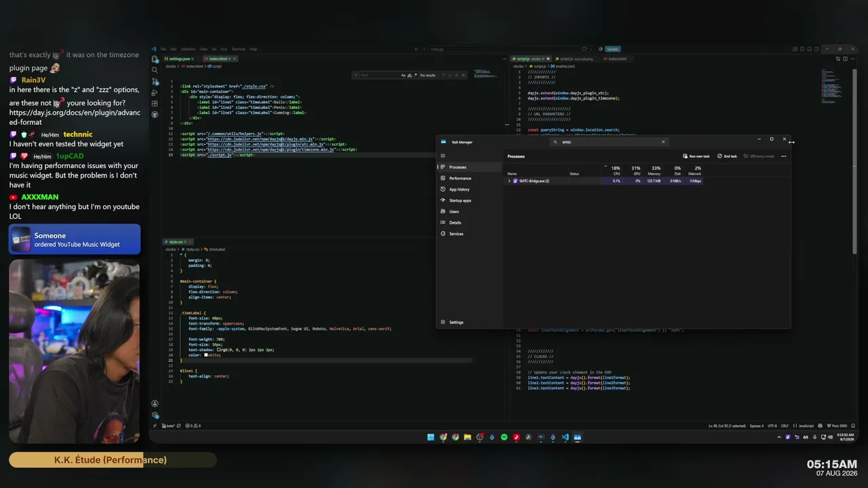Toggle Match Whole Word in the Find widget

coord(408,75)
